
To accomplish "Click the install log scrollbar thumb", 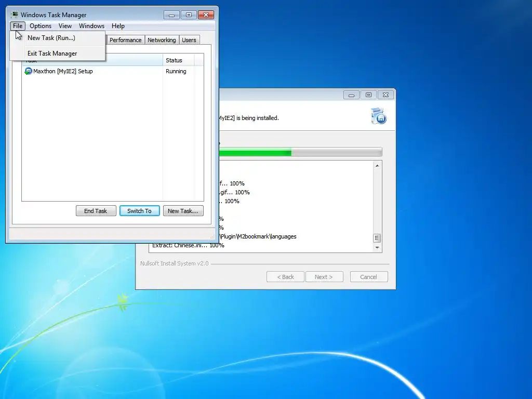I will pos(377,238).
